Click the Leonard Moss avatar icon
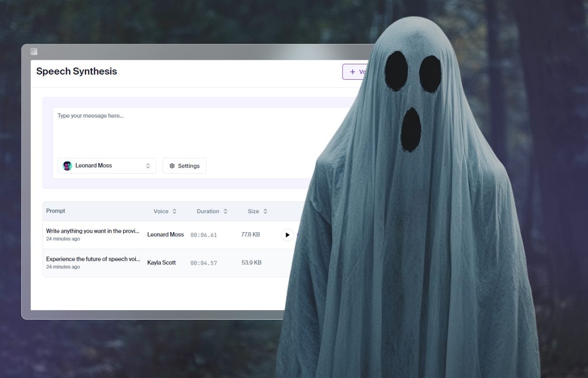 click(x=67, y=166)
